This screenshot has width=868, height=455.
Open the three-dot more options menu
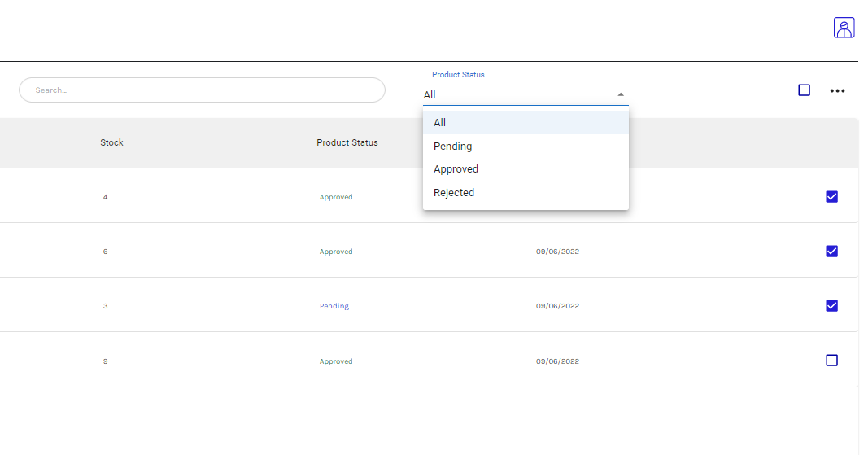[x=837, y=91]
